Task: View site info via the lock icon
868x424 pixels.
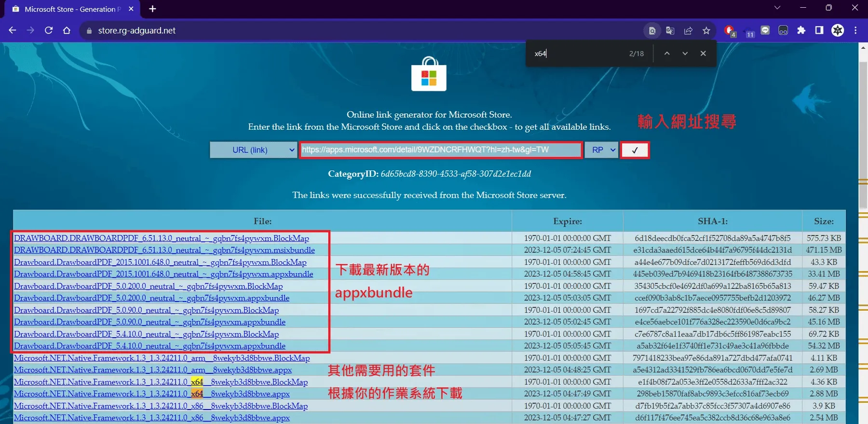Action: (89, 31)
